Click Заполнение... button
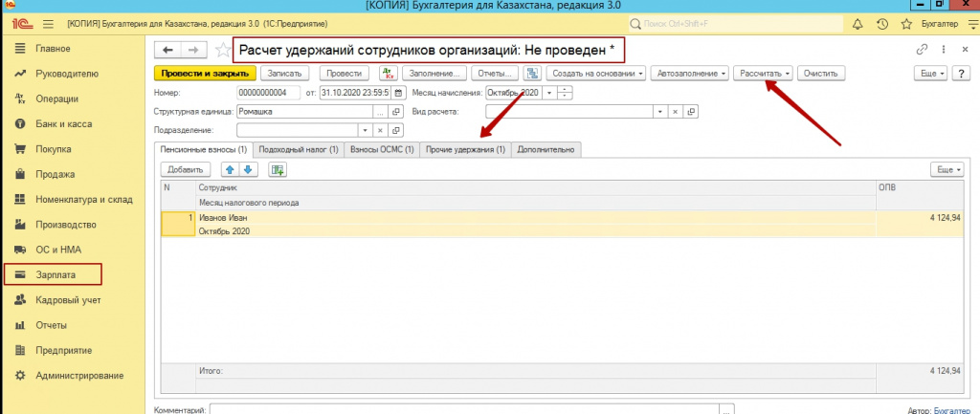The image size is (980, 414). (x=434, y=73)
